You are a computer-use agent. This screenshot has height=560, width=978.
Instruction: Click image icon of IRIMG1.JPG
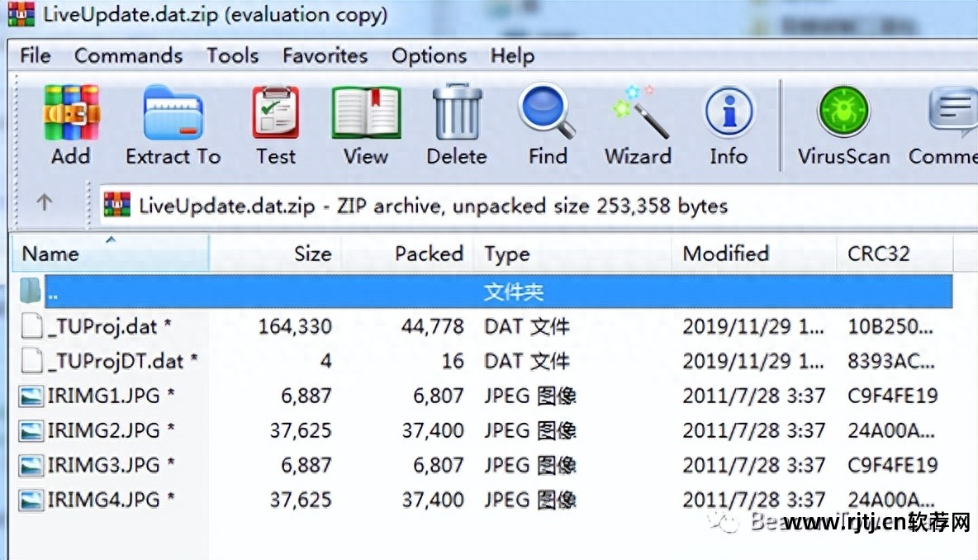[x=31, y=396]
